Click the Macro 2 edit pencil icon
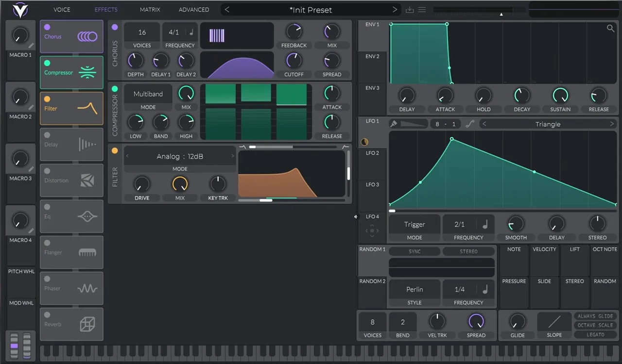The height and width of the screenshot is (364, 622). (x=31, y=107)
